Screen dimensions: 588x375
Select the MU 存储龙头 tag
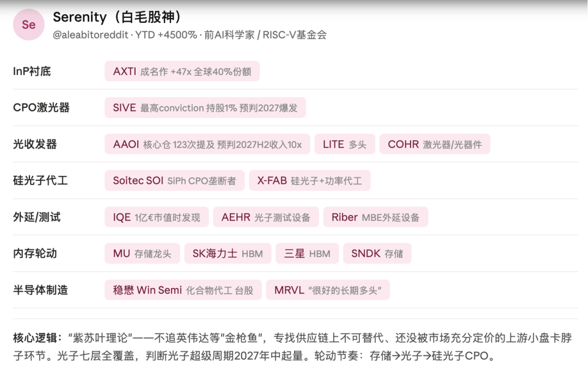click(x=143, y=253)
